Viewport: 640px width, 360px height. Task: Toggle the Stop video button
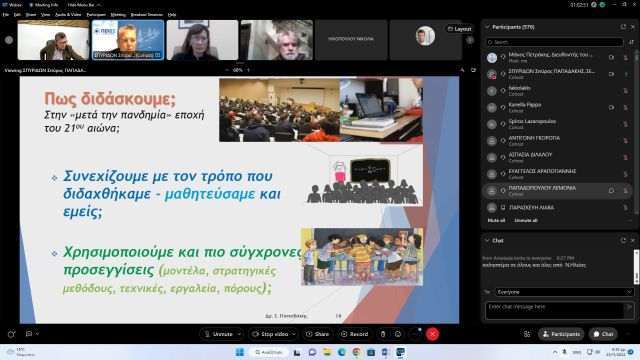(x=270, y=334)
